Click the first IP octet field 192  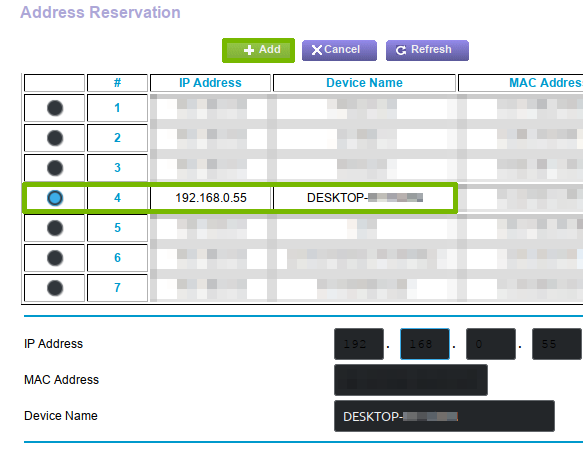pos(359,344)
